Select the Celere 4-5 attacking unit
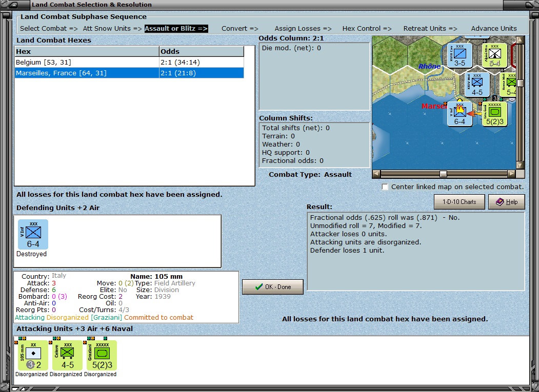This screenshot has height=392, width=539. (67, 356)
